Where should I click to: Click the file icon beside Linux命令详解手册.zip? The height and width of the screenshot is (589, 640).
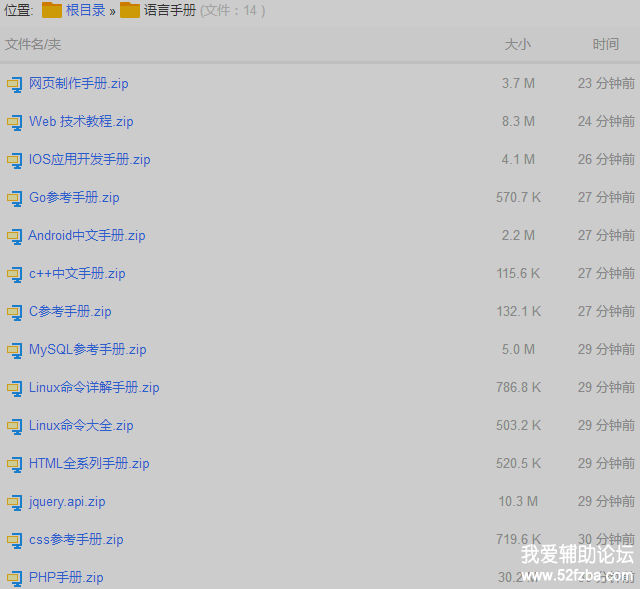tap(14, 388)
